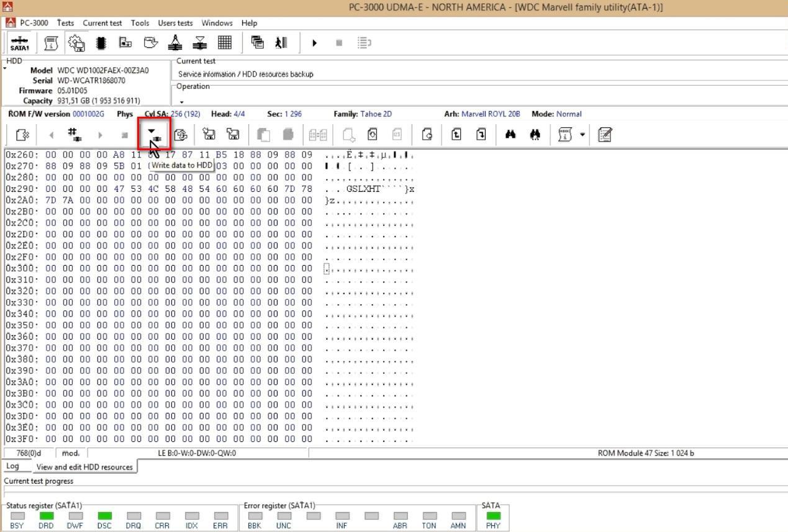
Task: Click the previous left-arrow in the editor toolbar
Action: point(52,135)
